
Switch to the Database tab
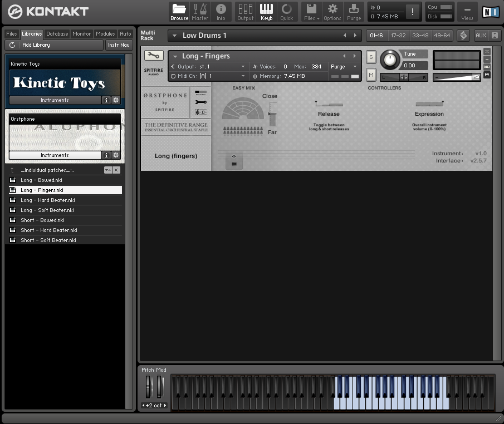[57, 34]
